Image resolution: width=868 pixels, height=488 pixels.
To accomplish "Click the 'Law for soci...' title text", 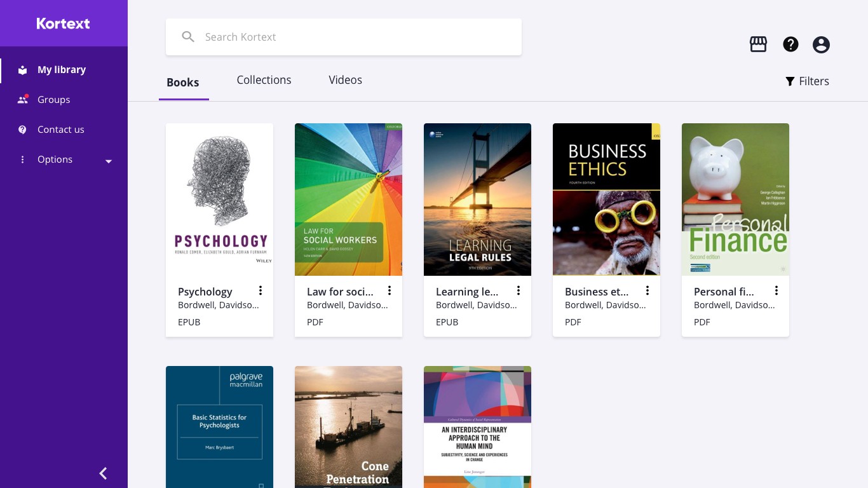I will click(340, 292).
